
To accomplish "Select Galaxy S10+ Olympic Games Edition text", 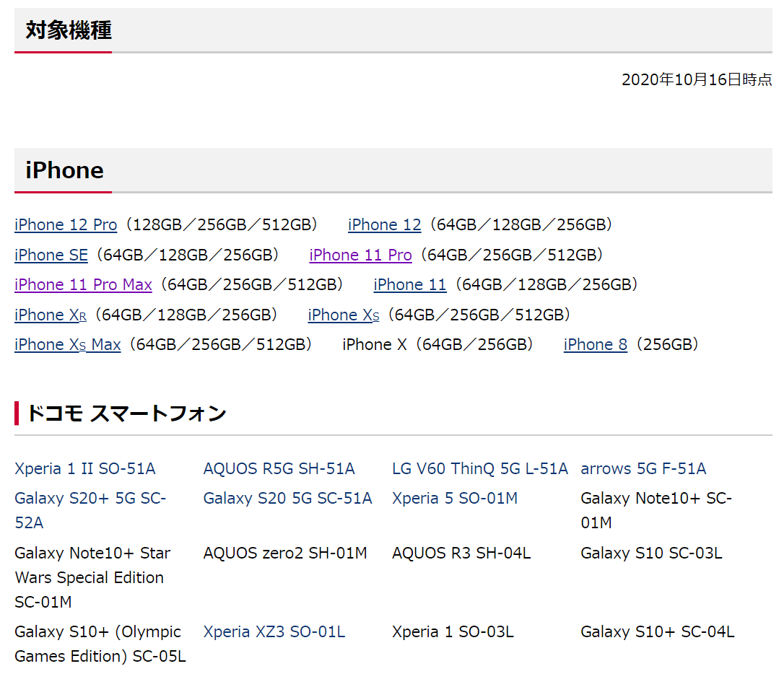I will [100, 644].
